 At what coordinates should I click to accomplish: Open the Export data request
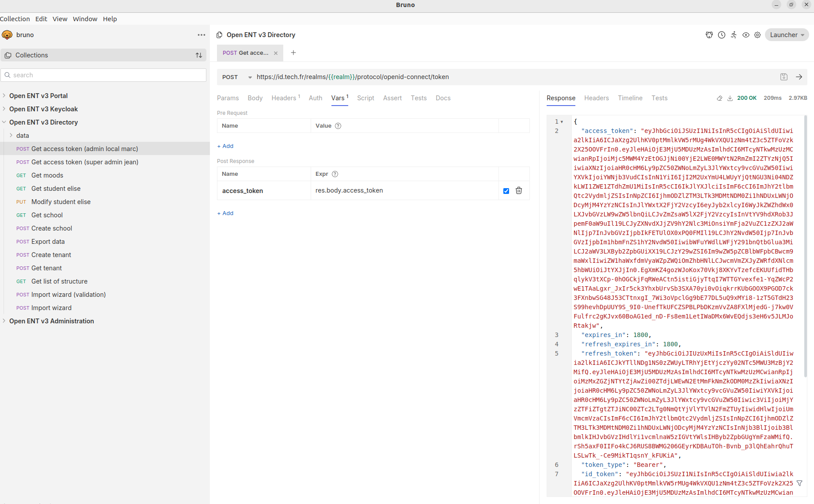click(x=48, y=242)
